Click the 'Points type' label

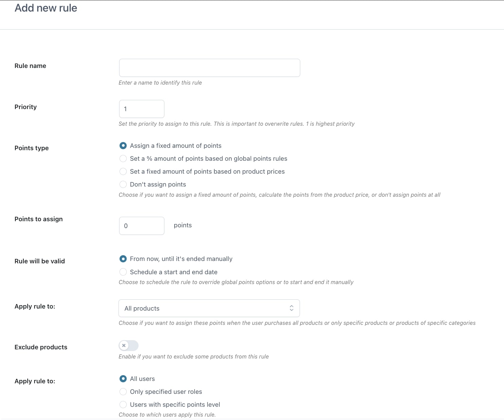tap(32, 148)
